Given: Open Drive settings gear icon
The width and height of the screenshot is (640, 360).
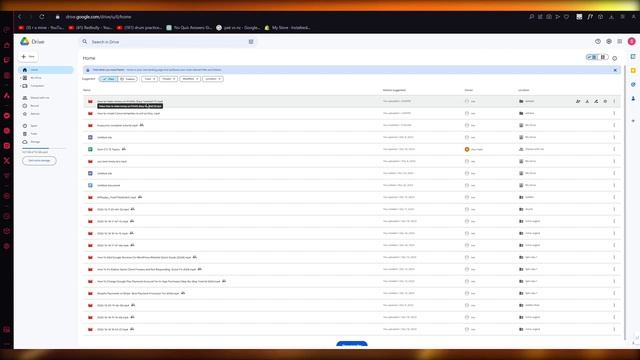Looking at the screenshot, I should tap(609, 42).
